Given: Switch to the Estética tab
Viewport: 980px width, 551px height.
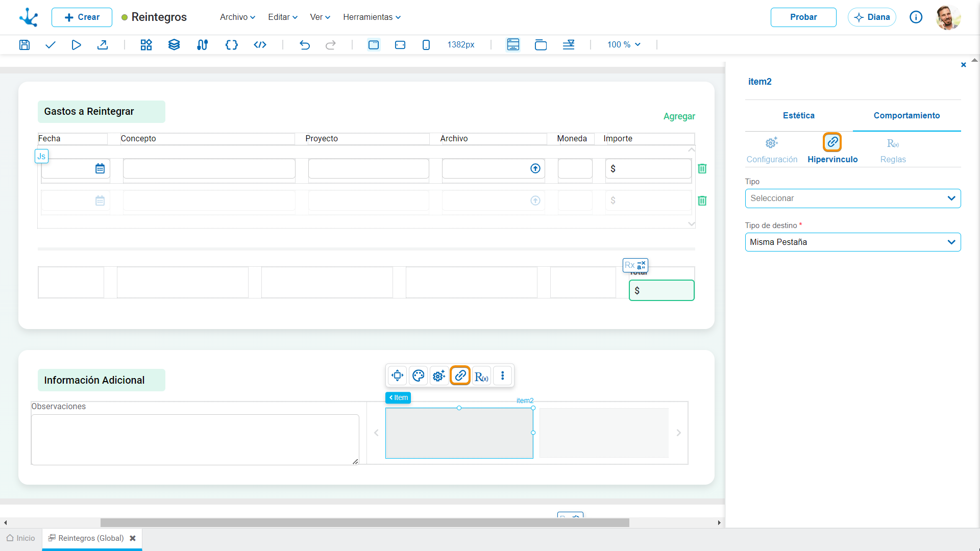Looking at the screenshot, I should coord(799,116).
